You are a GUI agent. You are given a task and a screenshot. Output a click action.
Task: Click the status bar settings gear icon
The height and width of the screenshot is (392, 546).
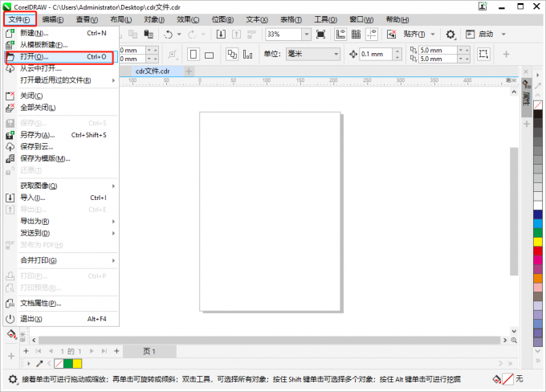tap(13, 379)
